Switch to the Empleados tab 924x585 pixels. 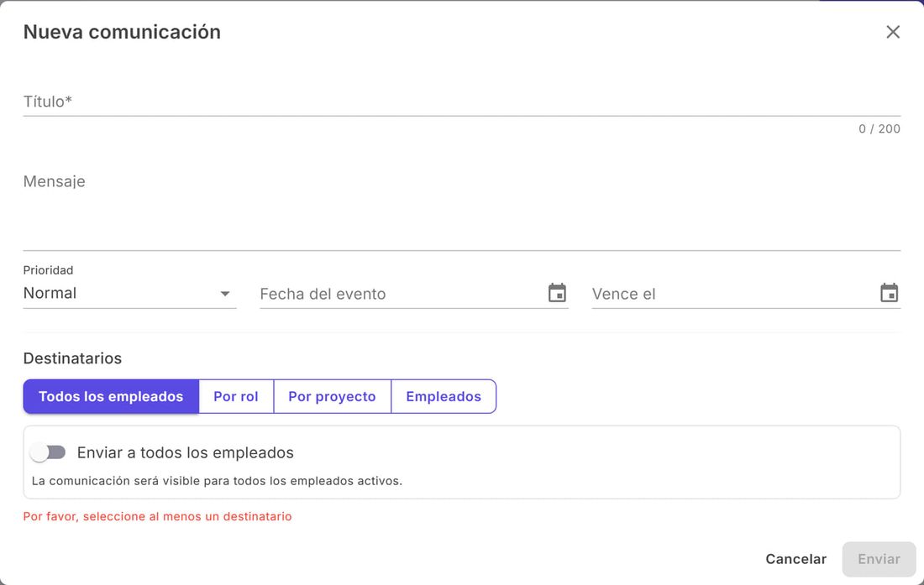tap(444, 397)
